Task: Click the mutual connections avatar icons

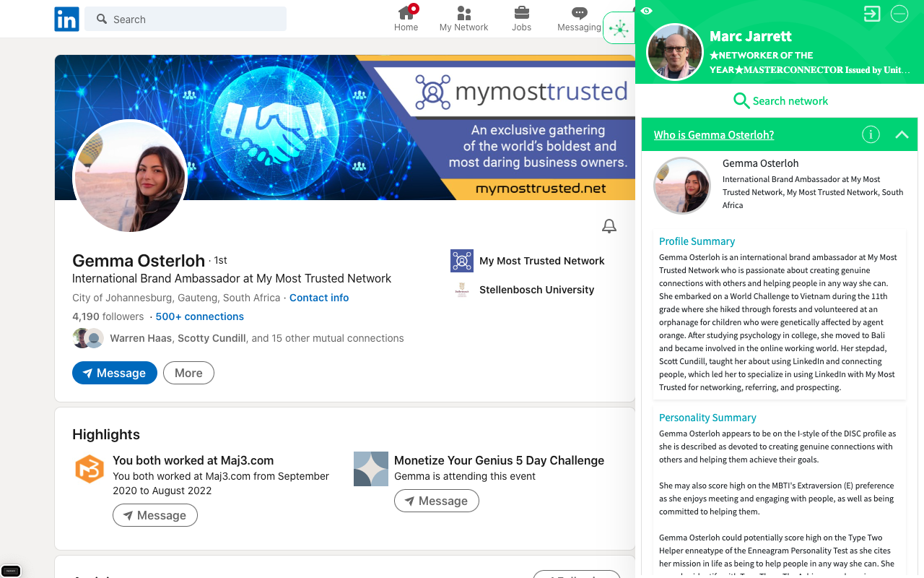Action: coord(89,338)
